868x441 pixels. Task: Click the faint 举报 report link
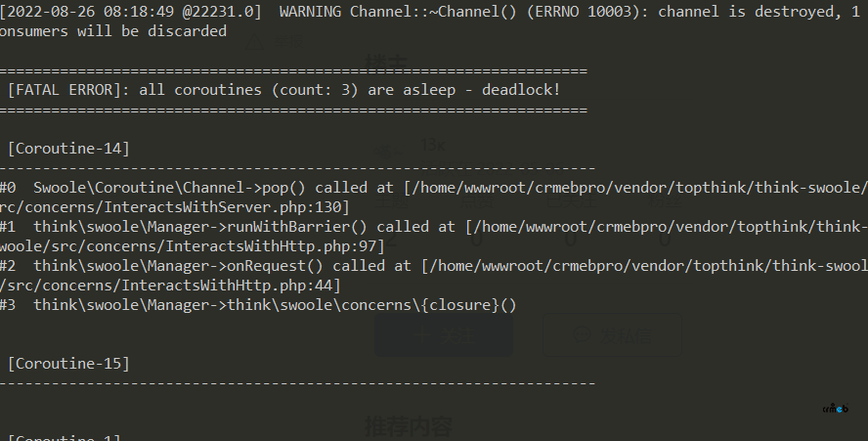(x=288, y=43)
